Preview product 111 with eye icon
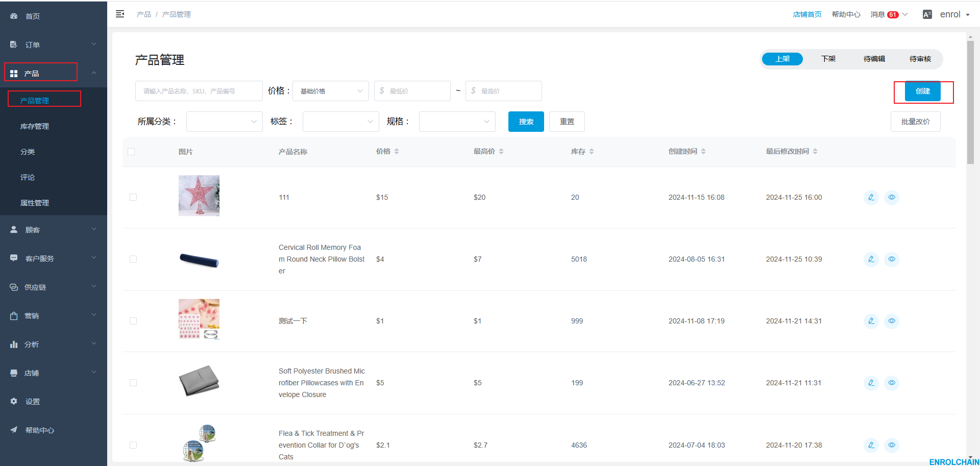 (x=892, y=197)
